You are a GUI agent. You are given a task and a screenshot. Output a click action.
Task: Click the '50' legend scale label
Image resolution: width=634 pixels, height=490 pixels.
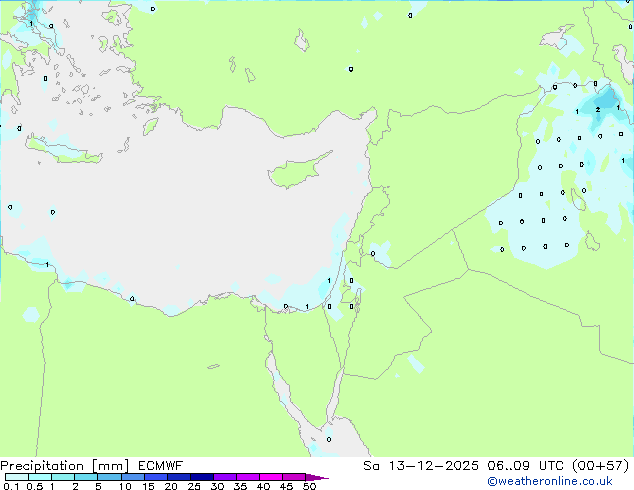tap(309, 486)
